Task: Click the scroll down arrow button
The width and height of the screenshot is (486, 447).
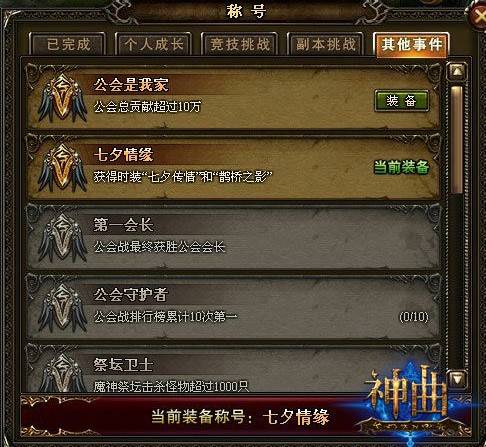Action: (458, 379)
